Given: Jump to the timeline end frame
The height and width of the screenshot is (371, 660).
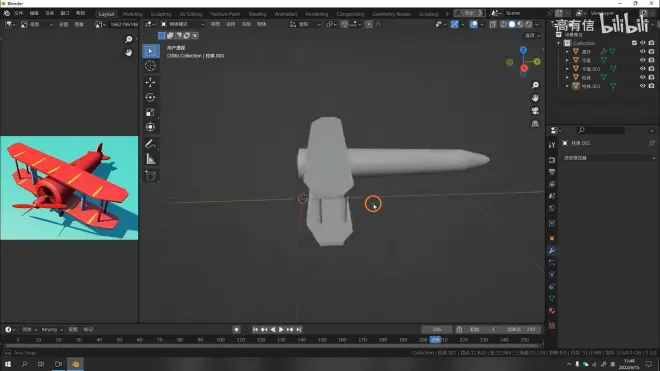Looking at the screenshot, I should pos(298,330).
